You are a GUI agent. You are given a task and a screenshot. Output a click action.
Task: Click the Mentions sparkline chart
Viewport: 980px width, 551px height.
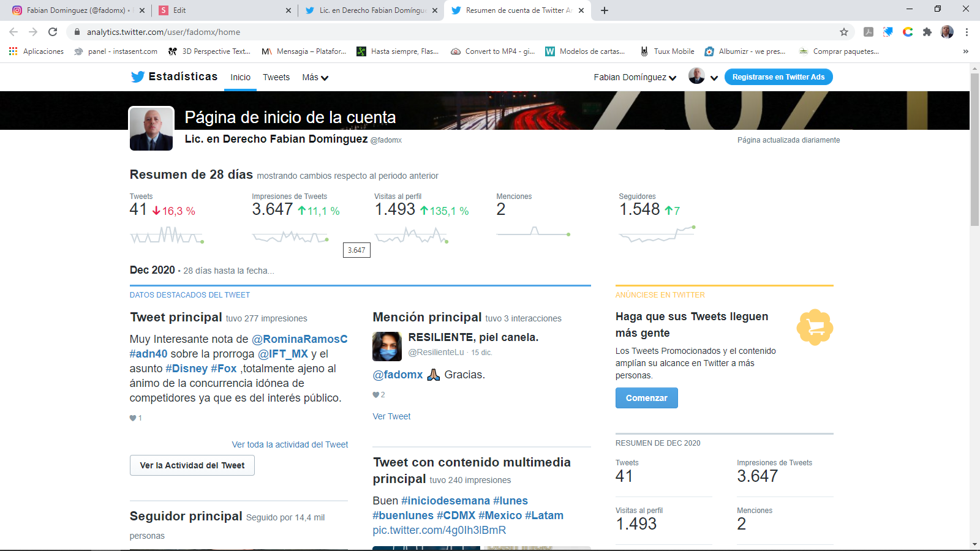pyautogui.click(x=533, y=231)
